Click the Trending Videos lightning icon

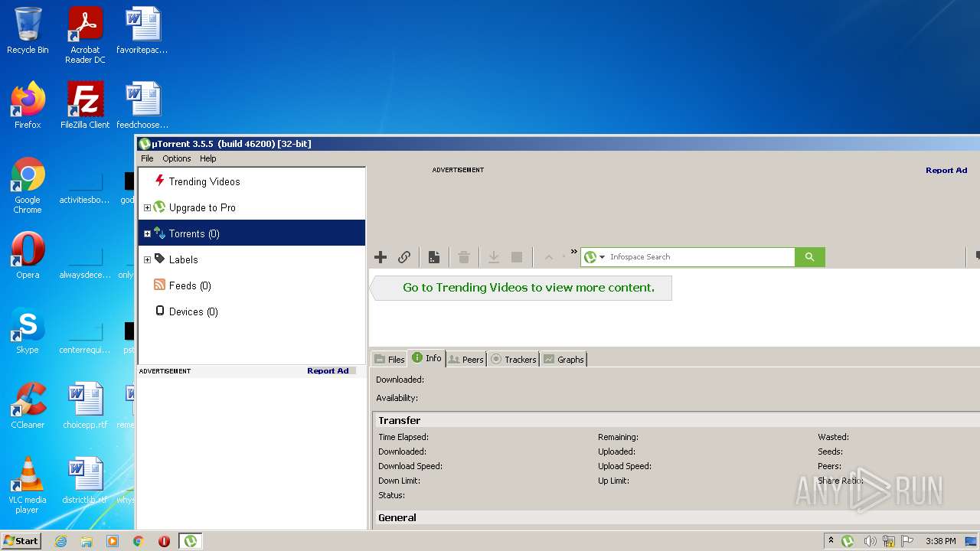click(159, 181)
